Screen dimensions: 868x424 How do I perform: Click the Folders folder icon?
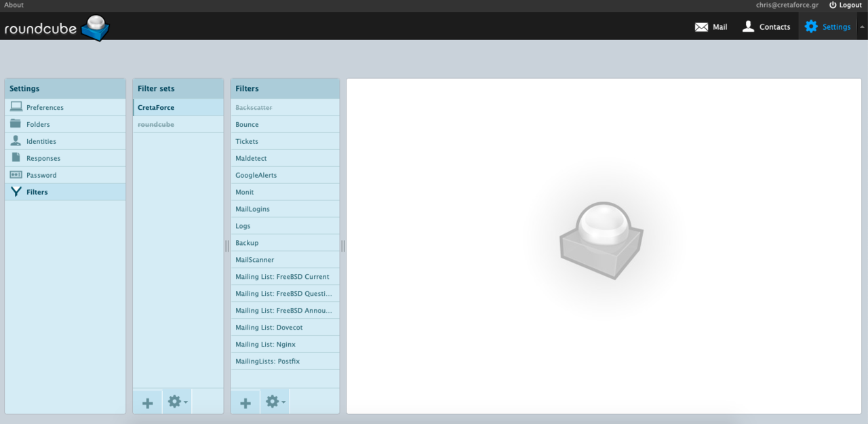coord(16,123)
